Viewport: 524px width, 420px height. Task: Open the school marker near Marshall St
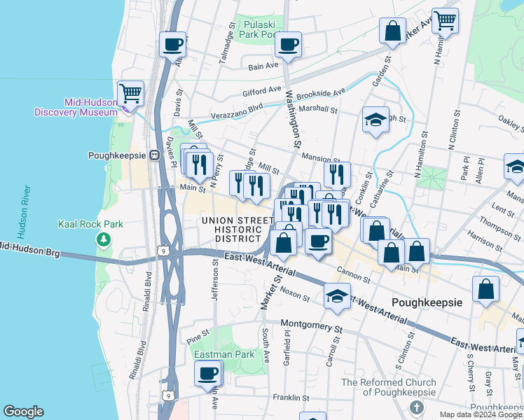(x=375, y=119)
